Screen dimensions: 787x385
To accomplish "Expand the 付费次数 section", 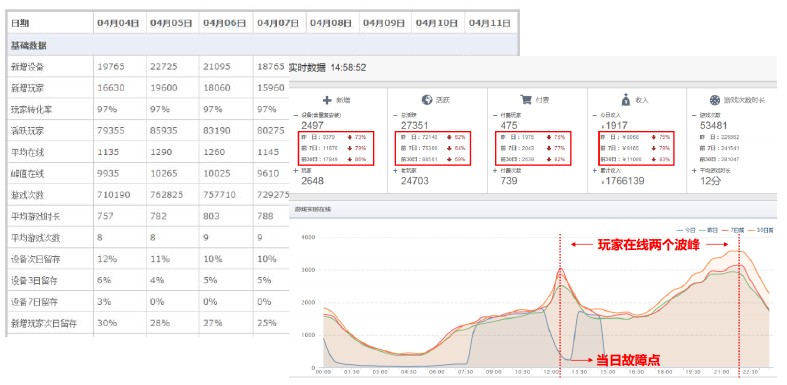I will click(x=495, y=171).
